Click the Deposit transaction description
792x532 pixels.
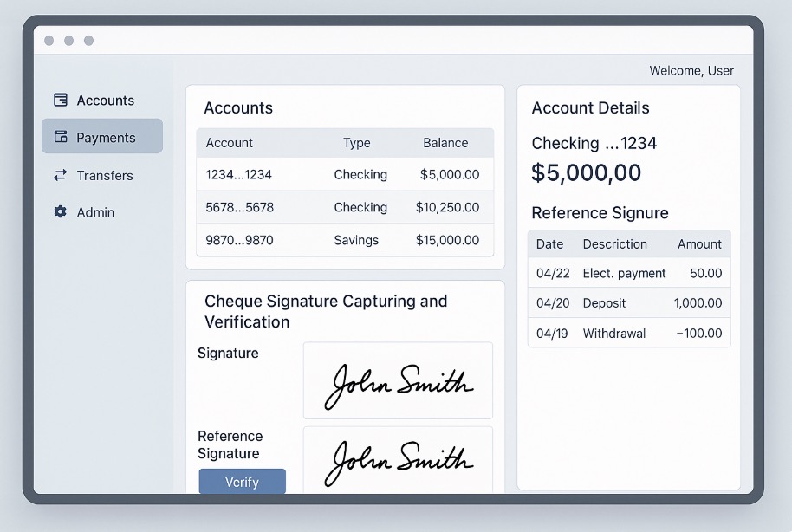pos(604,303)
